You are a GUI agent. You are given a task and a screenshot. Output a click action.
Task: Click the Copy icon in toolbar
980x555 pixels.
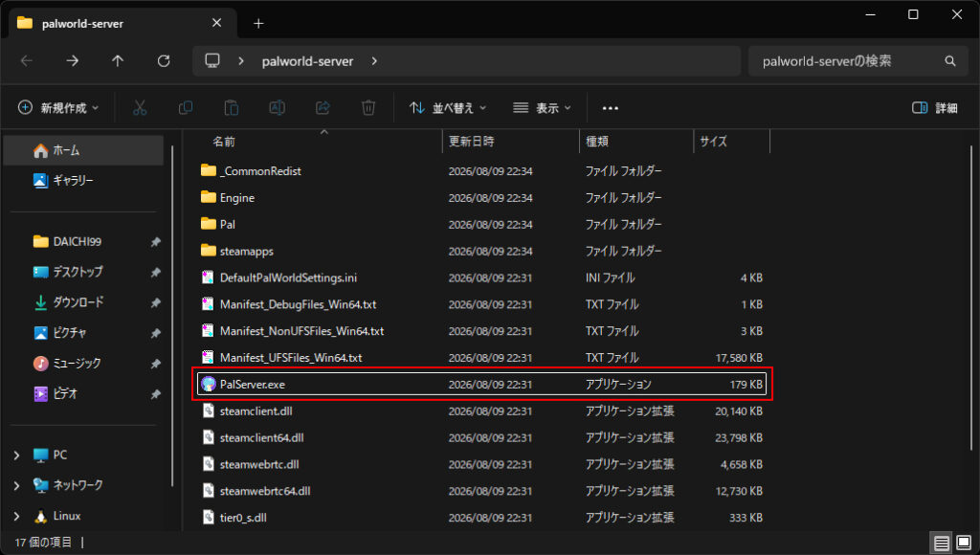[x=186, y=108]
